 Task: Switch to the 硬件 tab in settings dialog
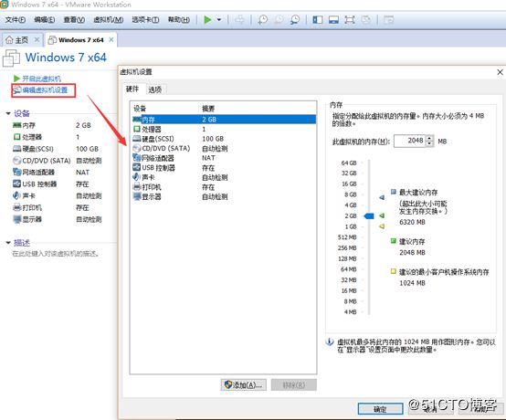click(x=132, y=89)
